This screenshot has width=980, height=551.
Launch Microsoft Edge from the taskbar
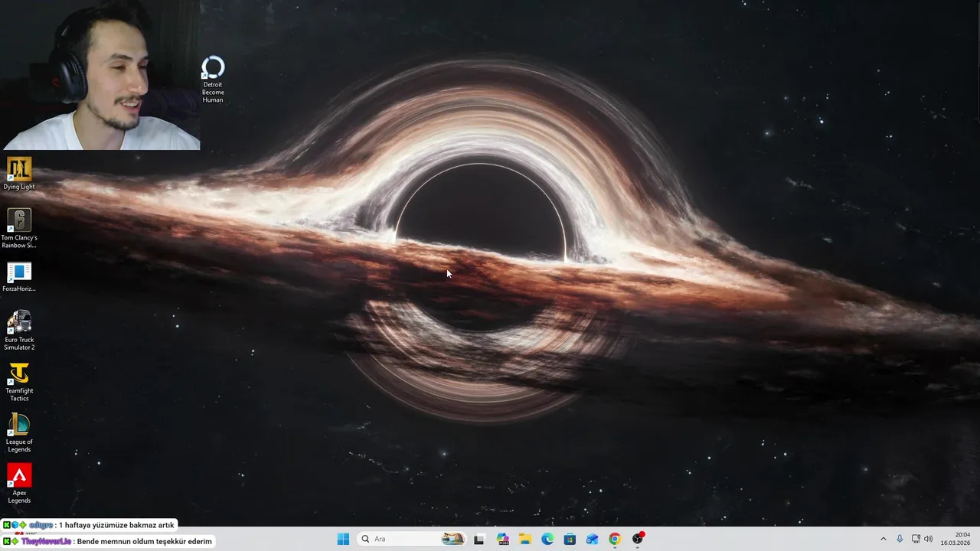(x=547, y=539)
